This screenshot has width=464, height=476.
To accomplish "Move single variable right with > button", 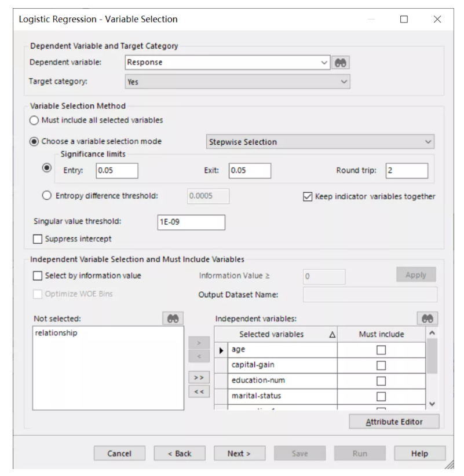I will click(x=199, y=343).
